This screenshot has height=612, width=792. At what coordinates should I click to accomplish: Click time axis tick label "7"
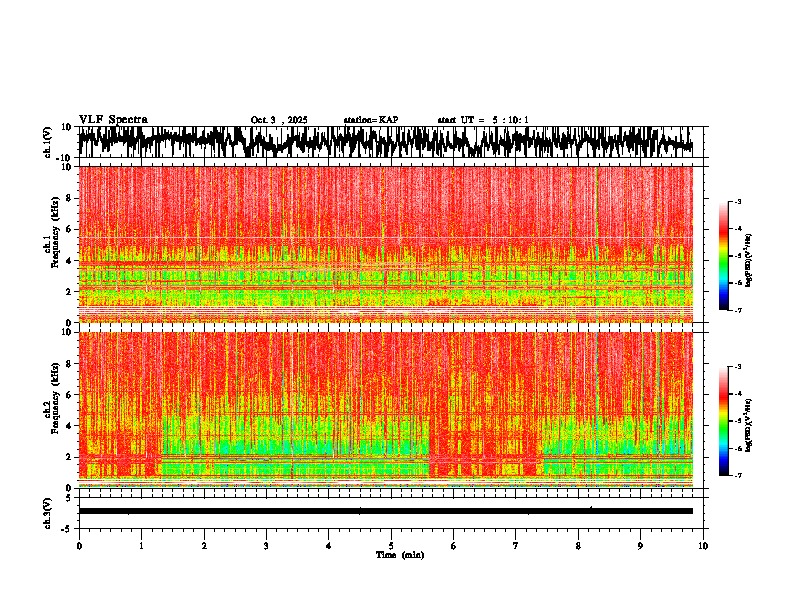(x=516, y=545)
